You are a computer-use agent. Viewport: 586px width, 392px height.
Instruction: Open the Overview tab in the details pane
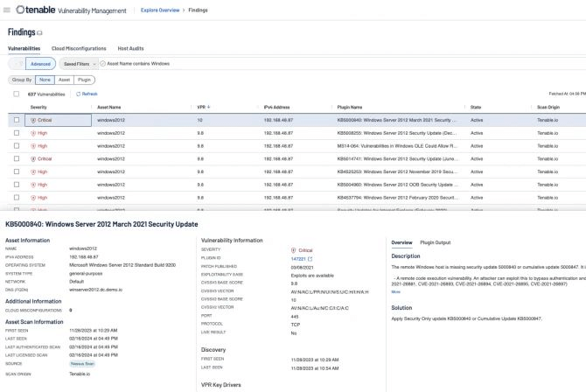pos(401,242)
